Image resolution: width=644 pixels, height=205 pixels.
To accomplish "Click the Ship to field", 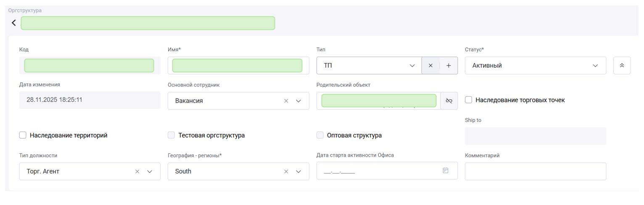I will click(535, 136).
